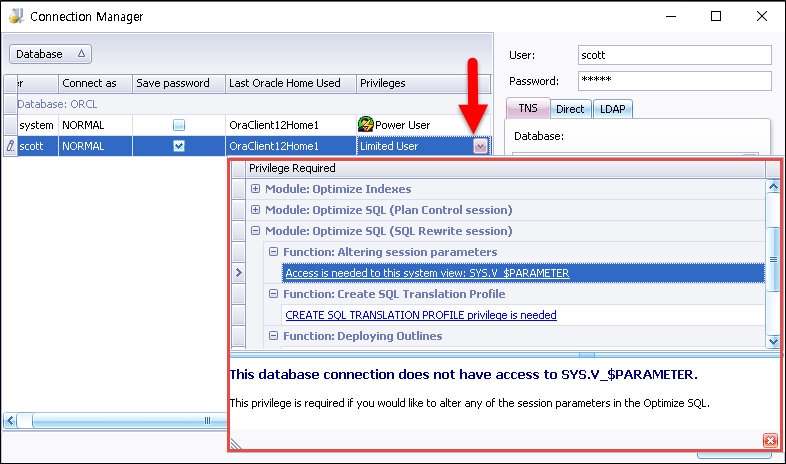
Task: Click the Power User privilege text
Action: click(x=403, y=125)
